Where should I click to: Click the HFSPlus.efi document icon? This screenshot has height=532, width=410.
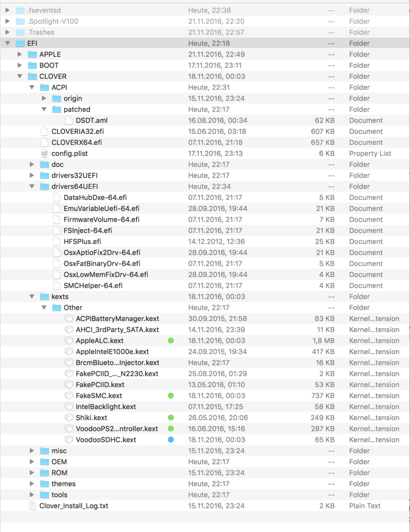pos(57,241)
